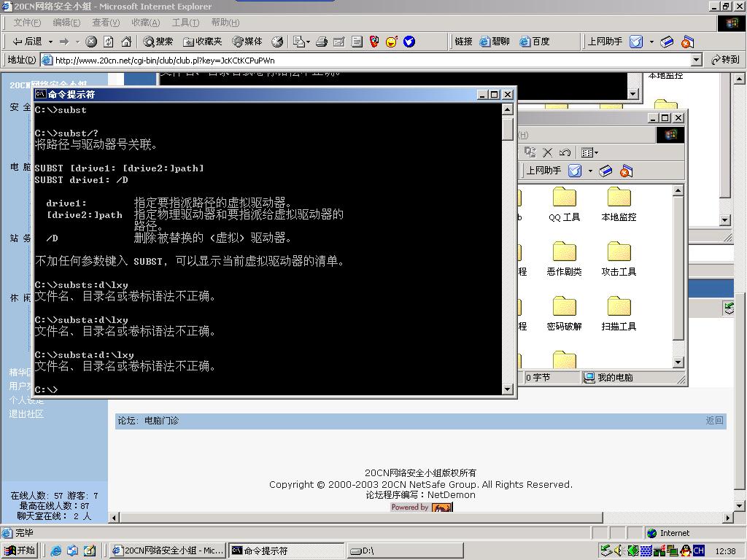
Task: Open the 开始 Start menu
Action: click(x=20, y=551)
